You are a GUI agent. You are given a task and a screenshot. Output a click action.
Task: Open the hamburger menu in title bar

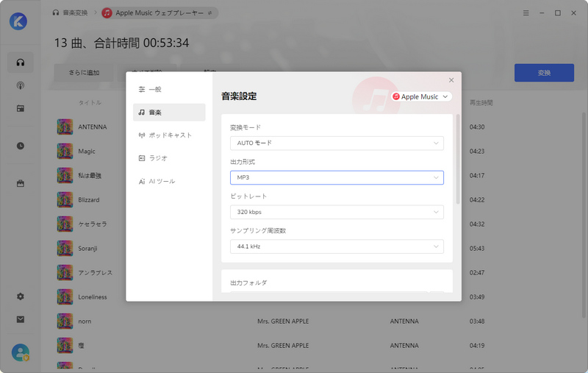[526, 13]
